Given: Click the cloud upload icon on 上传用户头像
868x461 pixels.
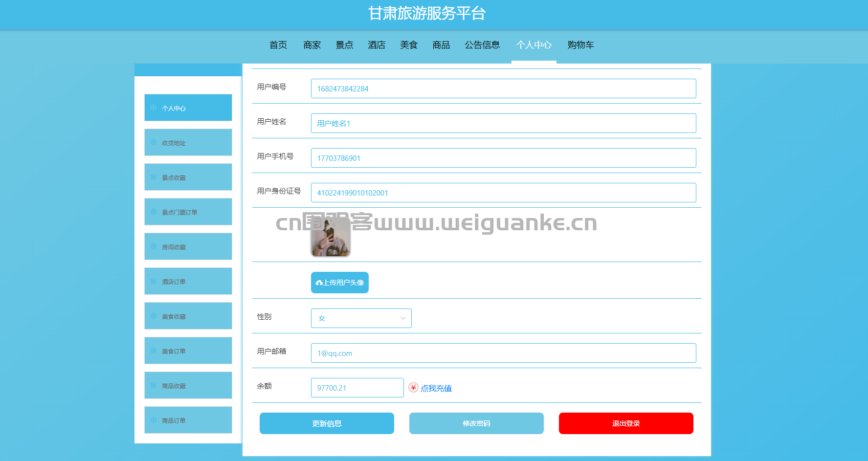Looking at the screenshot, I should [319, 283].
